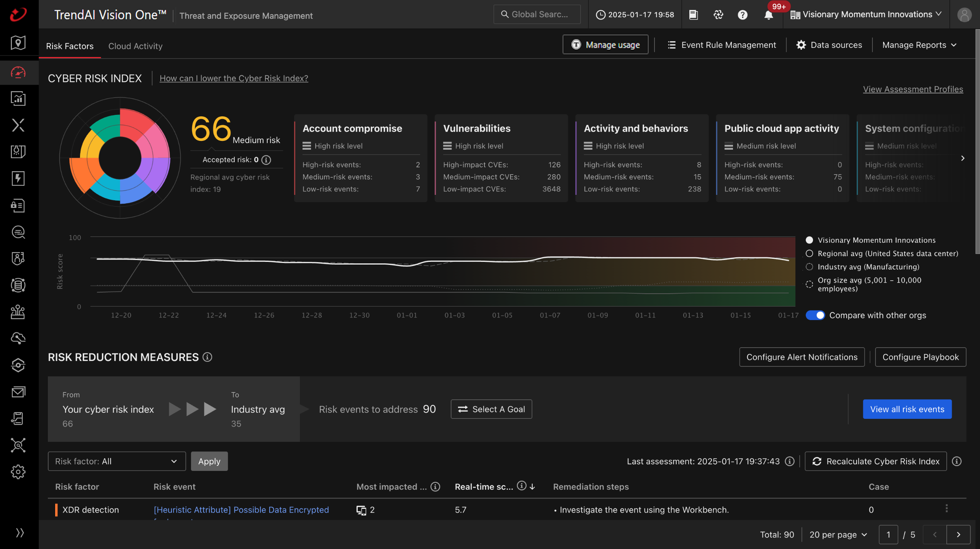Expand the Manage Reports dropdown
This screenshot has height=549, width=980.
[919, 45]
